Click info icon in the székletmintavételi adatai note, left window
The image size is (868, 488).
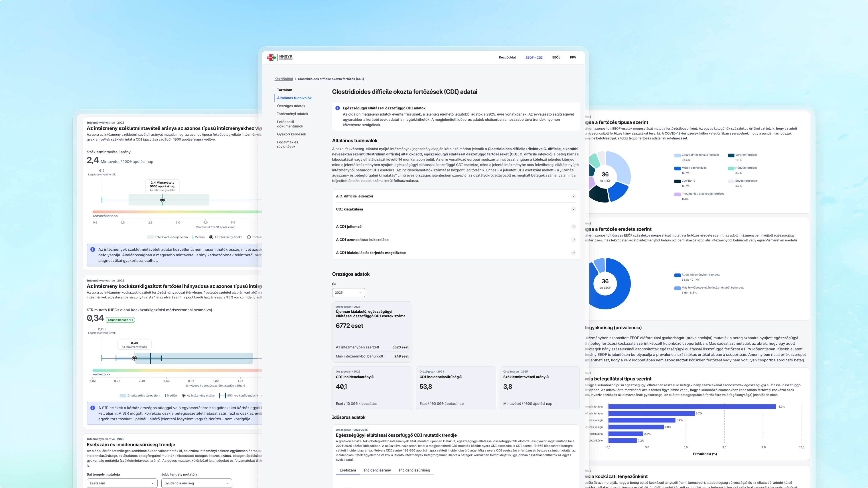click(x=93, y=249)
